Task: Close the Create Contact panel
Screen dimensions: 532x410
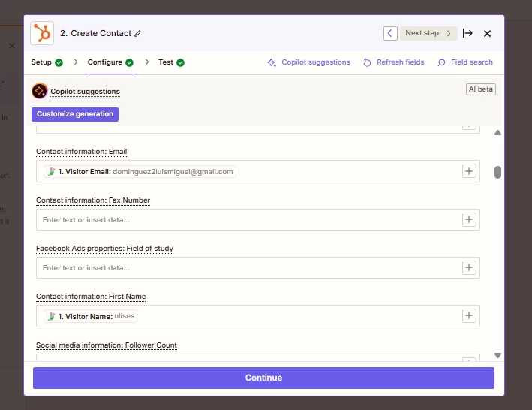Action: [x=487, y=33]
